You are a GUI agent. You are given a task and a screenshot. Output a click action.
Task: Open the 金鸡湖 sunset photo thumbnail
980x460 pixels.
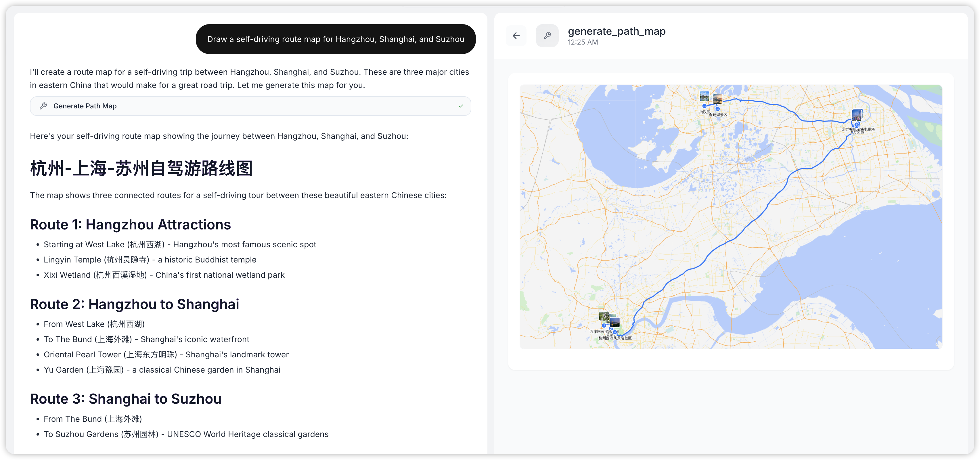(718, 99)
